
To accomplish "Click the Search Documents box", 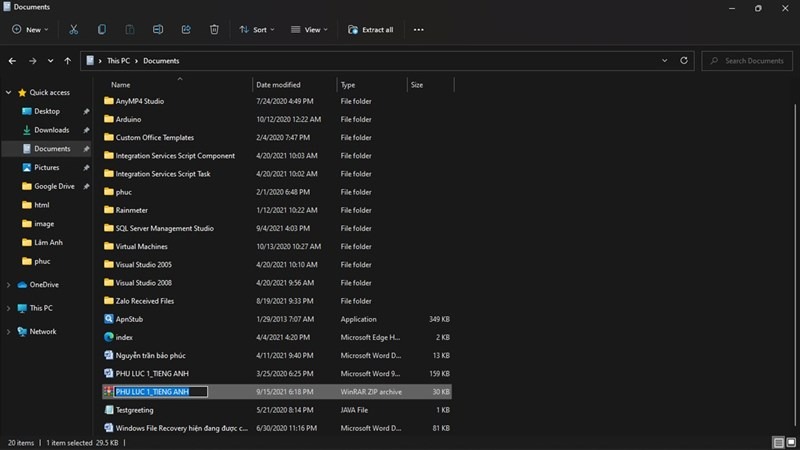I will [747, 61].
